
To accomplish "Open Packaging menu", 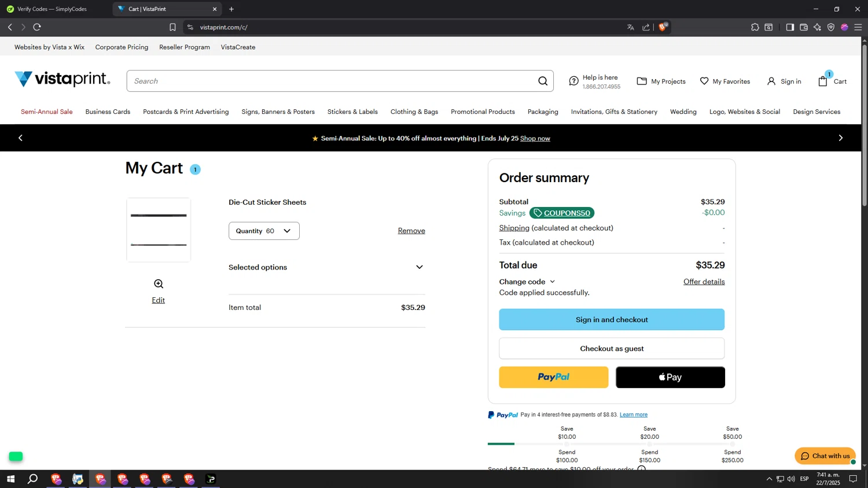I will [x=543, y=112].
